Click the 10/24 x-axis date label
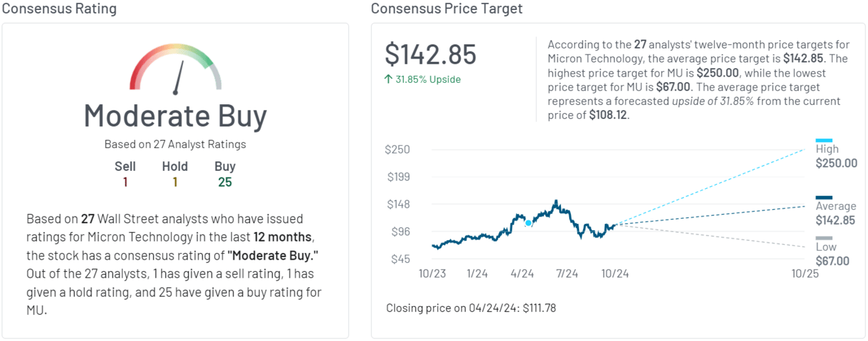Image resolution: width=868 pixels, height=341 pixels. tap(615, 274)
